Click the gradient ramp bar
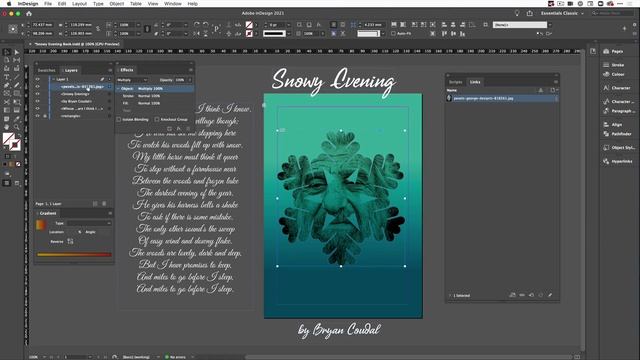This screenshot has height=360, width=640. pos(74,255)
